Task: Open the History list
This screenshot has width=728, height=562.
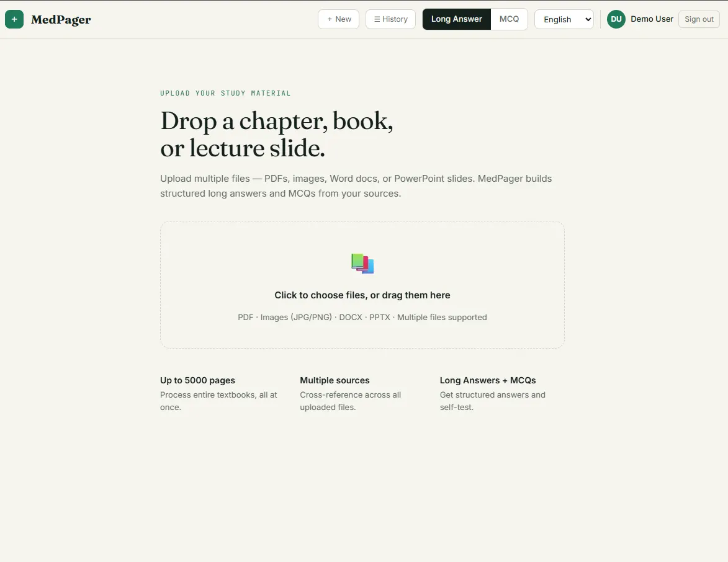Action: 390,19
